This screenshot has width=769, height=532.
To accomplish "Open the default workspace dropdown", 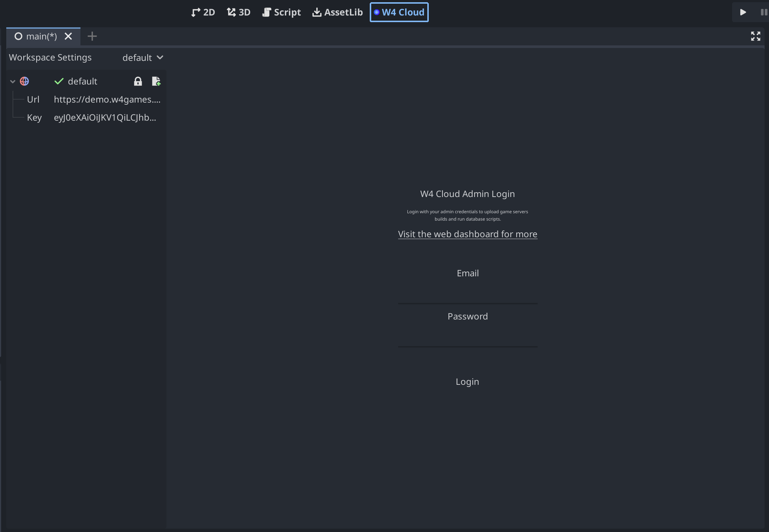I will point(143,58).
